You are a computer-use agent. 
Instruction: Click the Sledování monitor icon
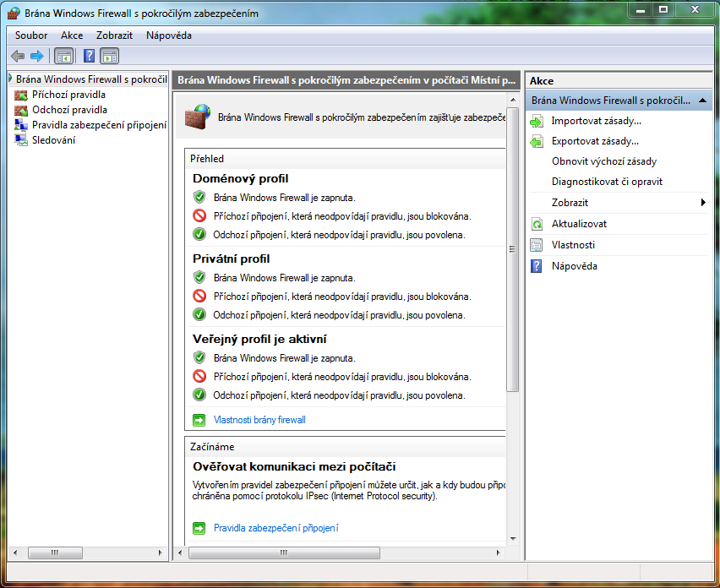click(21, 140)
